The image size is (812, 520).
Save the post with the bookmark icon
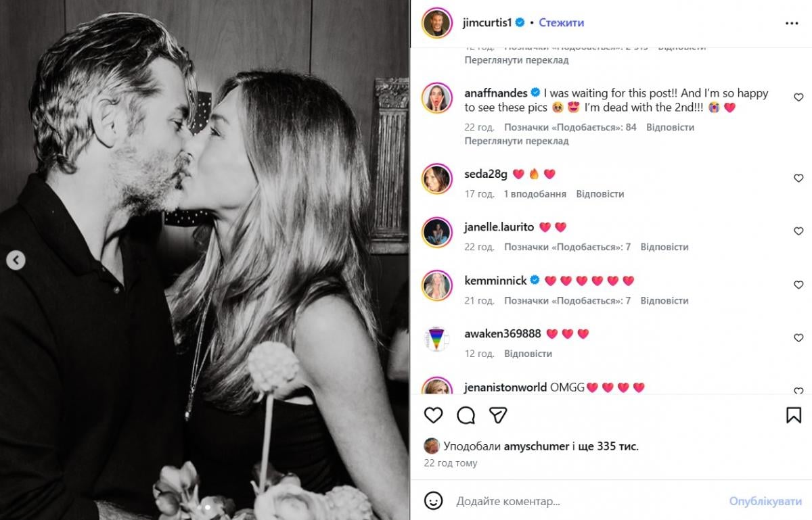tap(794, 415)
